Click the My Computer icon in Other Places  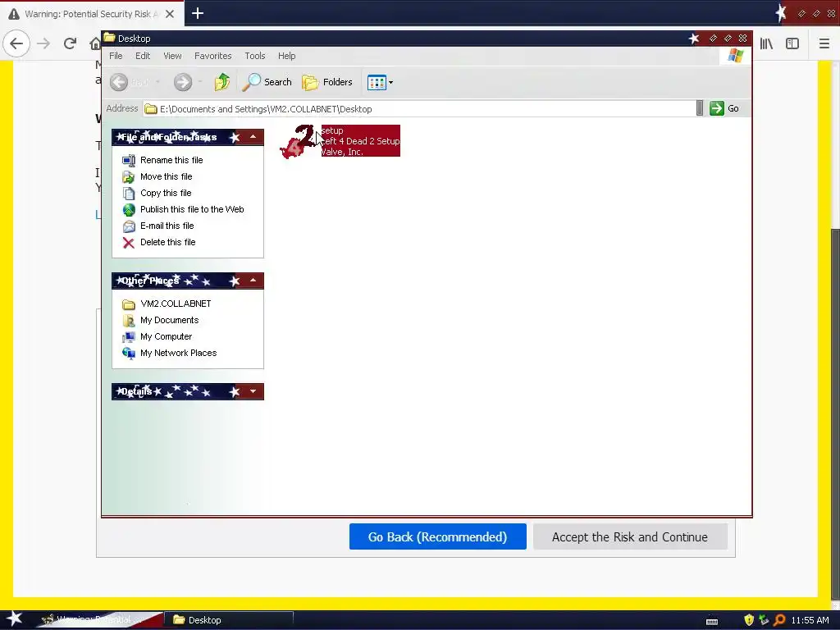tap(129, 337)
